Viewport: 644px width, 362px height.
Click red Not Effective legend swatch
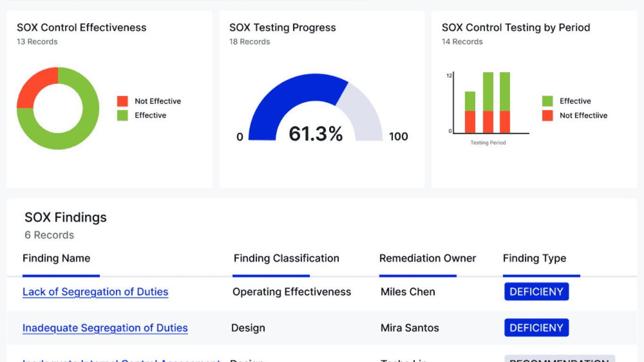pos(123,101)
